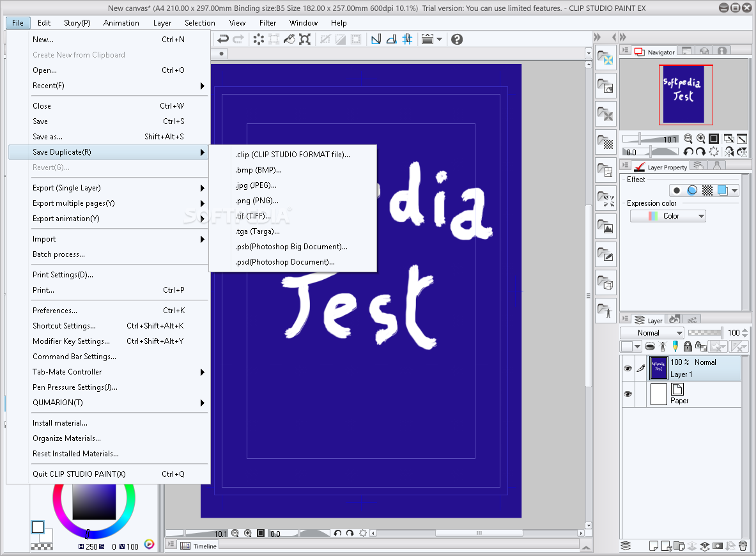Toggle Set as Draft Layer pencil icon
Image resolution: width=756 pixels, height=556 pixels.
(675, 346)
